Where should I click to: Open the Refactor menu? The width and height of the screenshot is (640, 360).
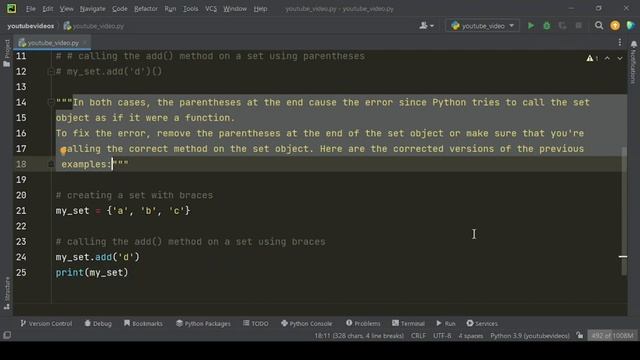(146, 9)
